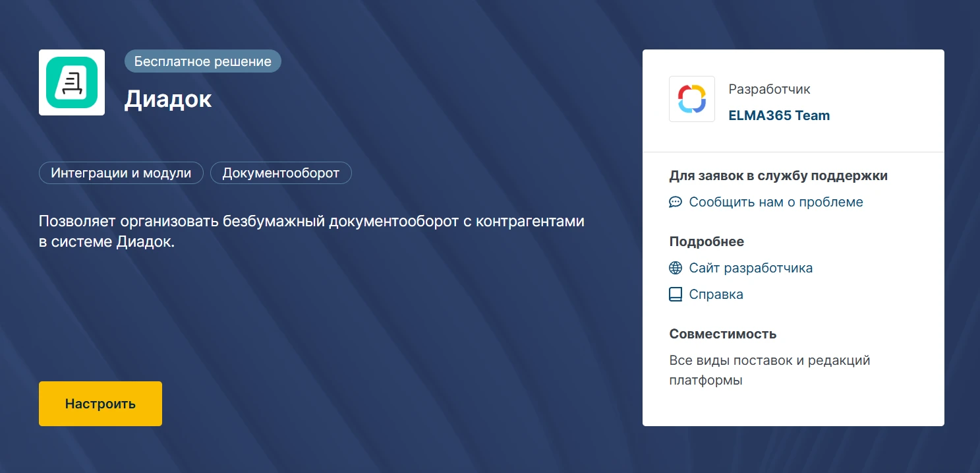Click the ELMA365 developer logo
Viewport: 980px width, 473px height.
(691, 99)
